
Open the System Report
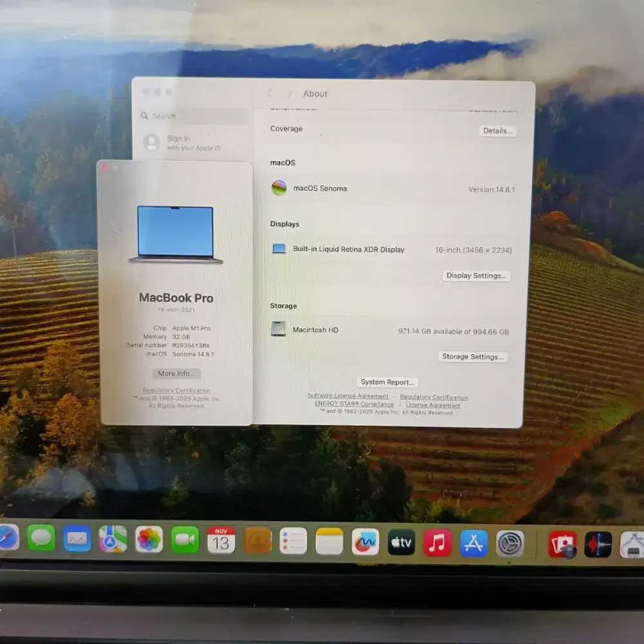click(387, 382)
